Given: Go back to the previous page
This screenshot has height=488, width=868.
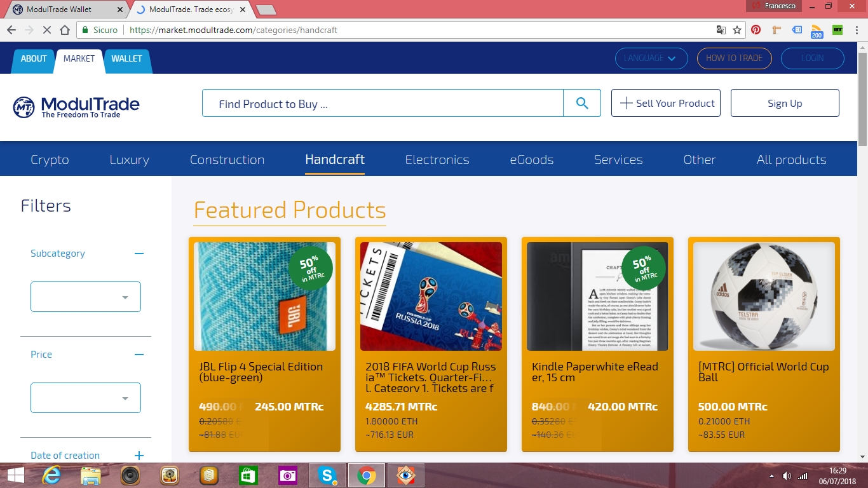Looking at the screenshot, I should click(x=11, y=30).
